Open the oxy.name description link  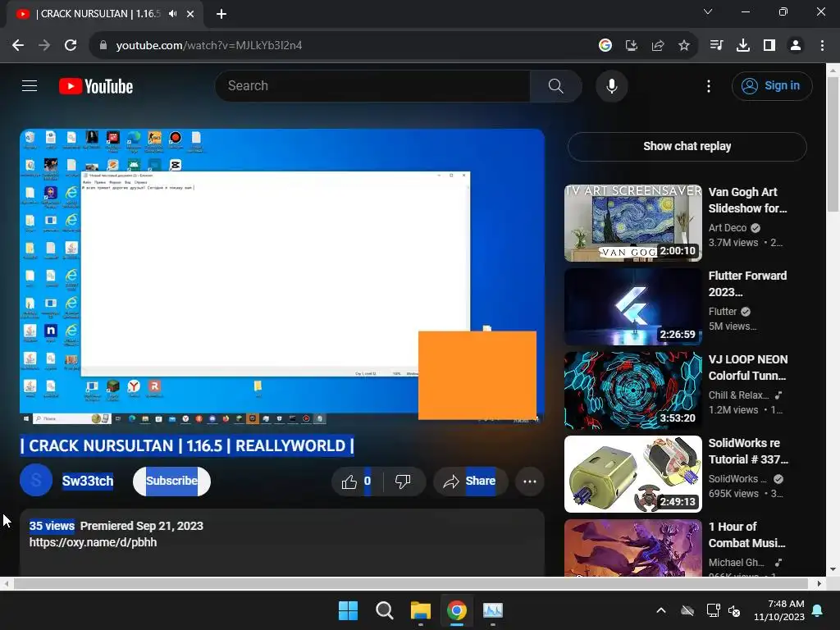point(93,542)
